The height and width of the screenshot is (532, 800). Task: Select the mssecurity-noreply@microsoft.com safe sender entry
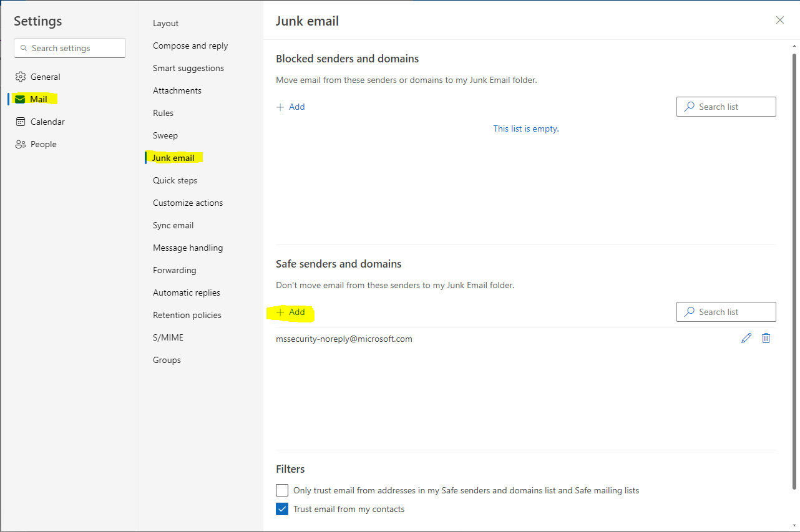[344, 339]
